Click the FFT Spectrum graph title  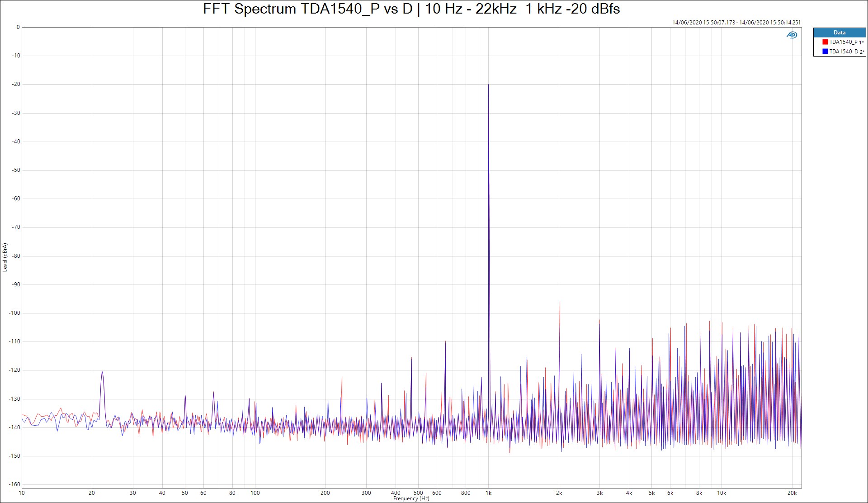coord(411,9)
